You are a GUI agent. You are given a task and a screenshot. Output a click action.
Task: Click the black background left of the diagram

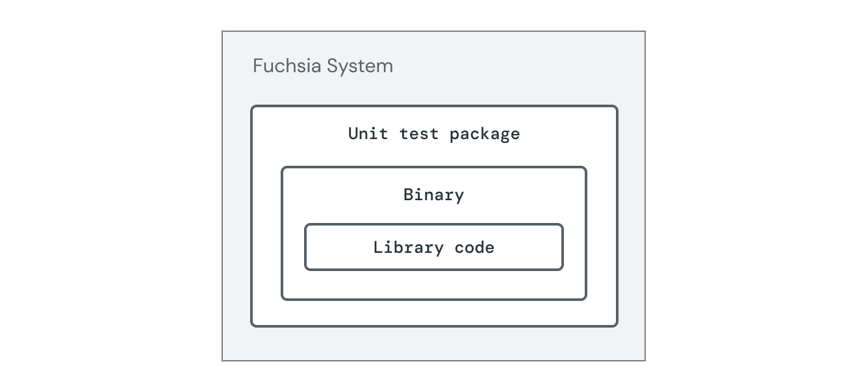tap(110, 195)
